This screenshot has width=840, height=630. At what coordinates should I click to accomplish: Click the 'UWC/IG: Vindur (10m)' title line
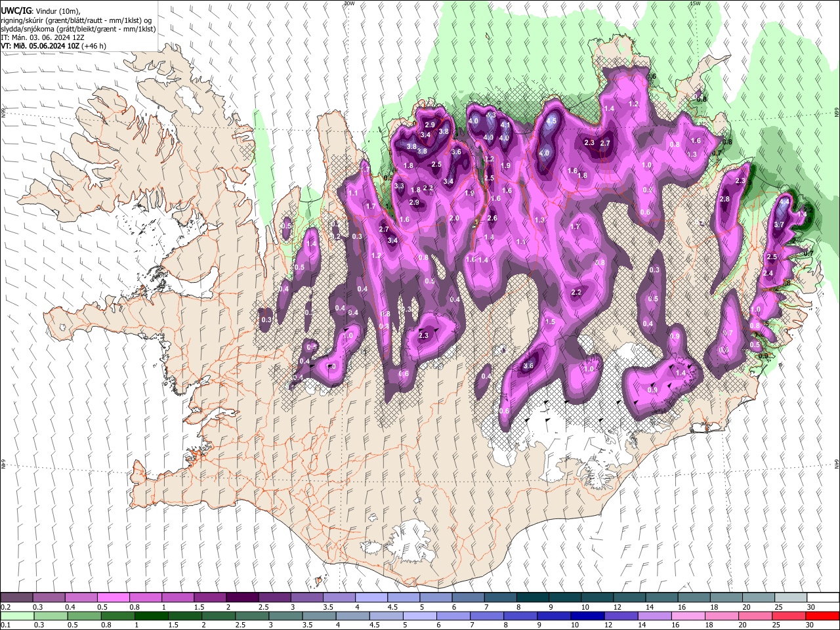41,11
